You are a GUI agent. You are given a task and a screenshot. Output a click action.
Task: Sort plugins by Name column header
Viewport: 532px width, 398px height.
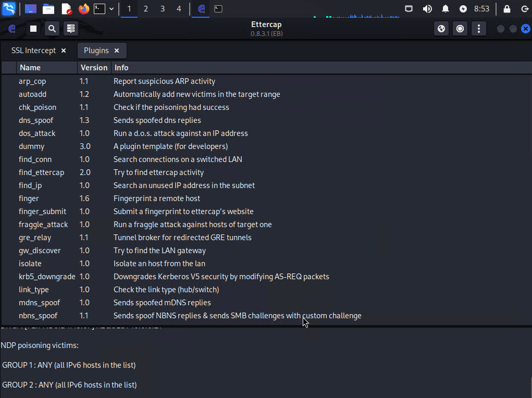(x=30, y=68)
